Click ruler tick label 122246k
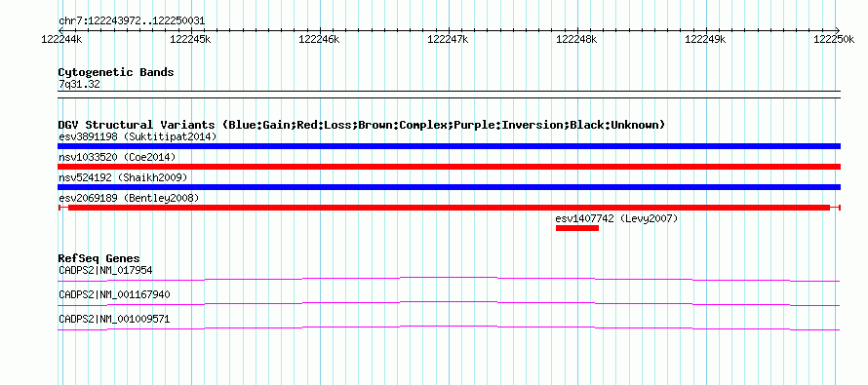 pyautogui.click(x=320, y=39)
